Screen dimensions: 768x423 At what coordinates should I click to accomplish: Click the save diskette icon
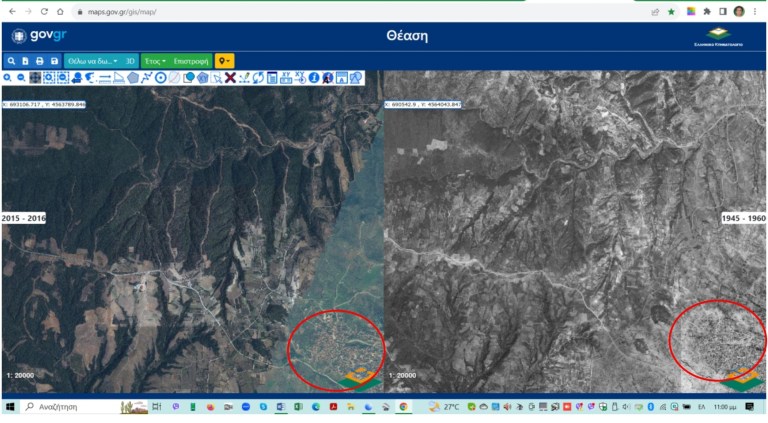point(54,61)
